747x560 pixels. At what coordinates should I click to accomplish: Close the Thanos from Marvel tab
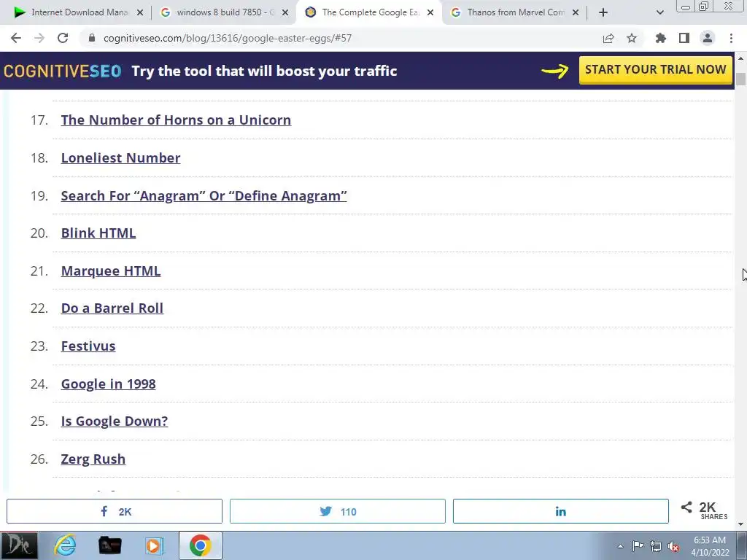(576, 13)
